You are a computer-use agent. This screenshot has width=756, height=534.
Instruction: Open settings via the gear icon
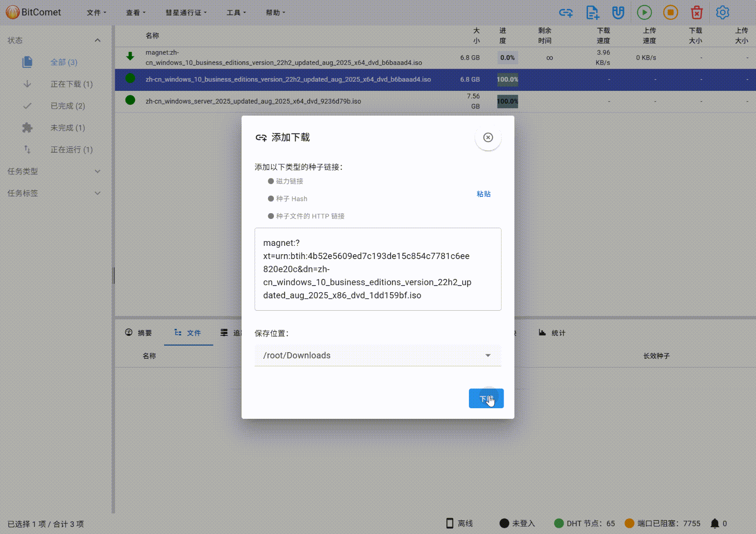click(722, 12)
